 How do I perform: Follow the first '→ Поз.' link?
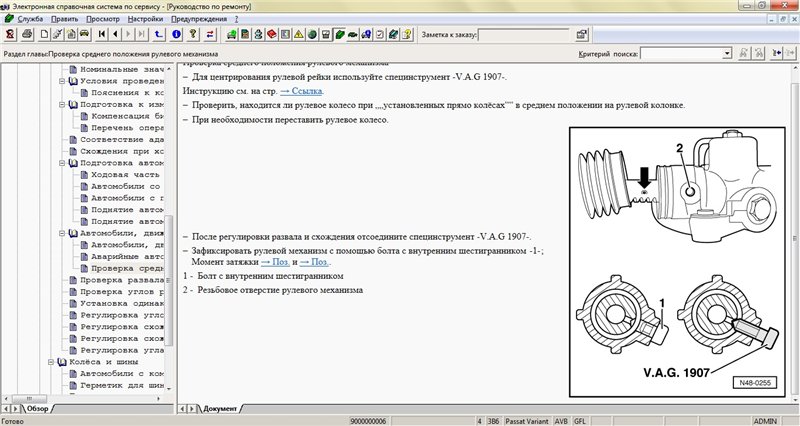276,262
